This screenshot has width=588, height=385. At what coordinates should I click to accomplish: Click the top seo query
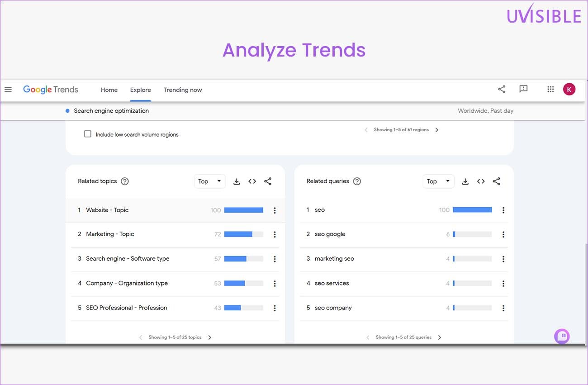(320, 210)
